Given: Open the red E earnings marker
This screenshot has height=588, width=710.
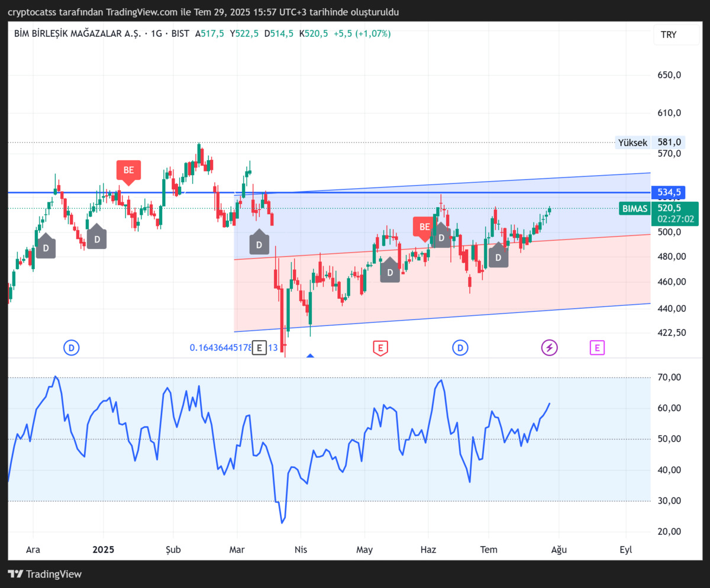Looking at the screenshot, I should (x=380, y=348).
